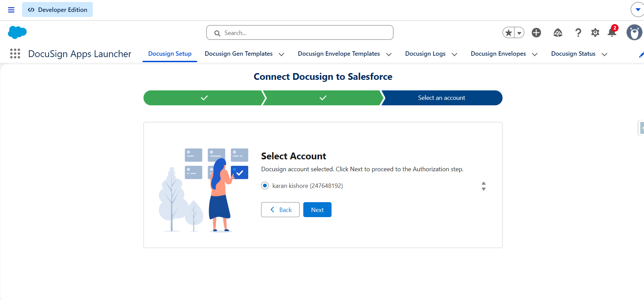Click the Salesforce cloud logo
644x300 pixels.
pyautogui.click(x=17, y=33)
